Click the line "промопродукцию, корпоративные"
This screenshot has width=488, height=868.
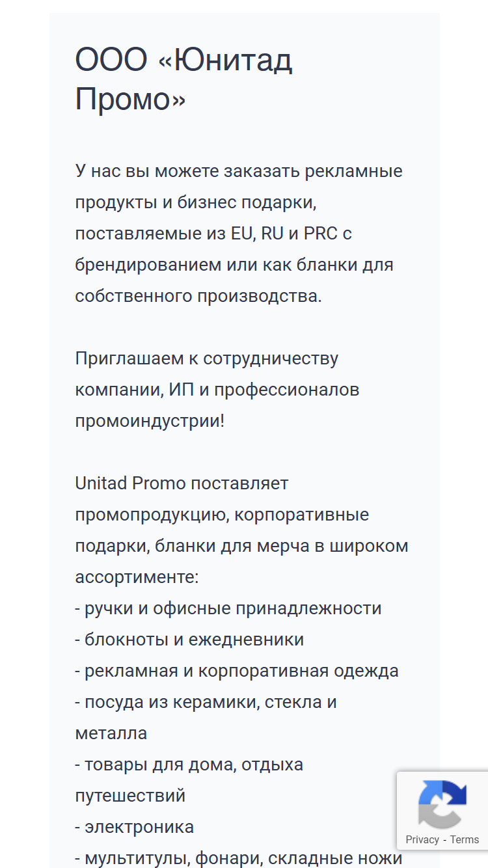click(x=222, y=515)
